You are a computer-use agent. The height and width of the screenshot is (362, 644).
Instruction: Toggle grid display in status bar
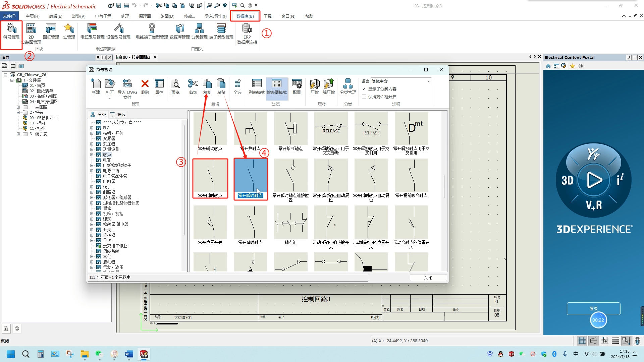pyautogui.click(x=582, y=341)
